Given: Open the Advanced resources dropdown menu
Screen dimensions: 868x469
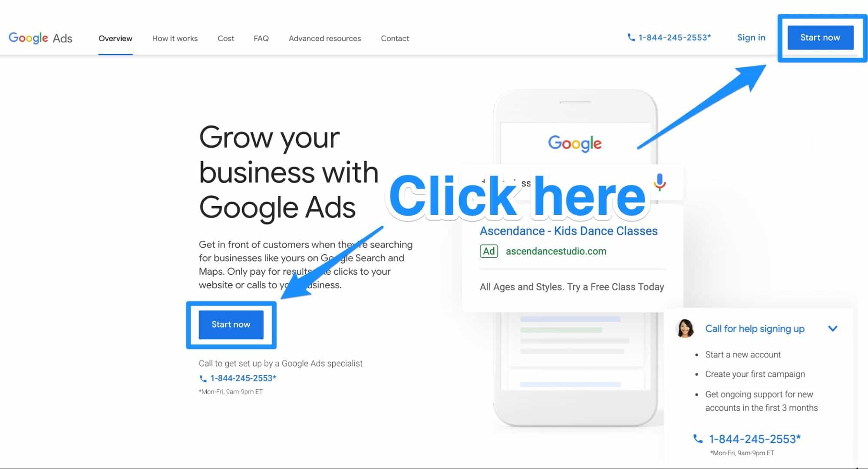Looking at the screenshot, I should coord(325,38).
